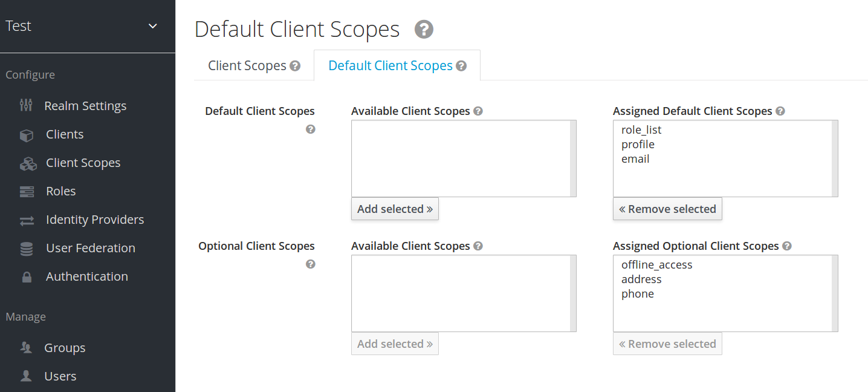Click help icon under Default Client Scopes label
Viewport: 868px width, 392px height.
(311, 129)
